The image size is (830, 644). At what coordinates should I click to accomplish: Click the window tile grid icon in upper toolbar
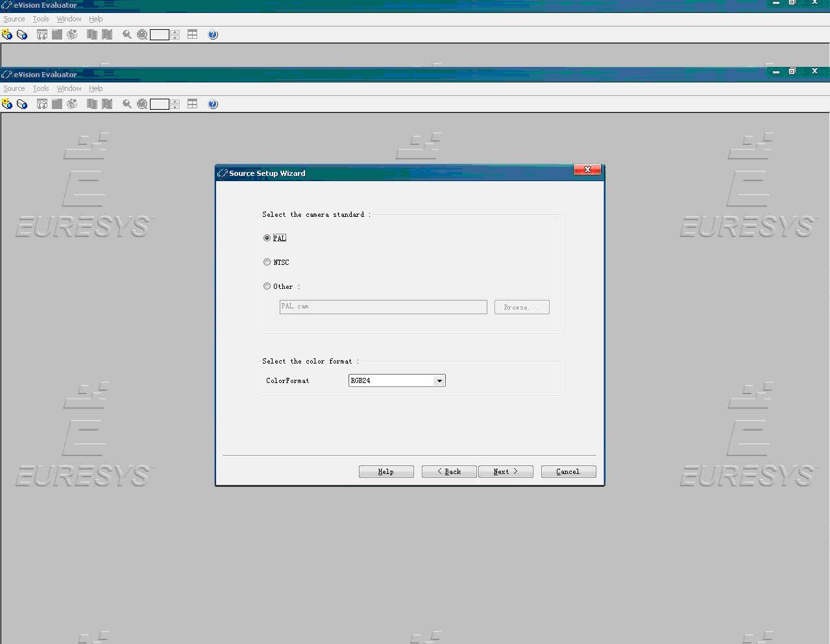193,34
